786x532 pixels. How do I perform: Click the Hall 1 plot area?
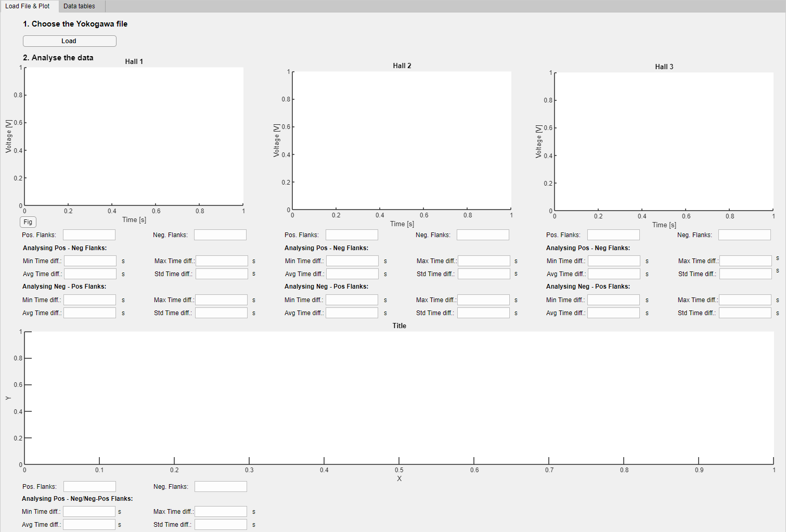(x=134, y=136)
